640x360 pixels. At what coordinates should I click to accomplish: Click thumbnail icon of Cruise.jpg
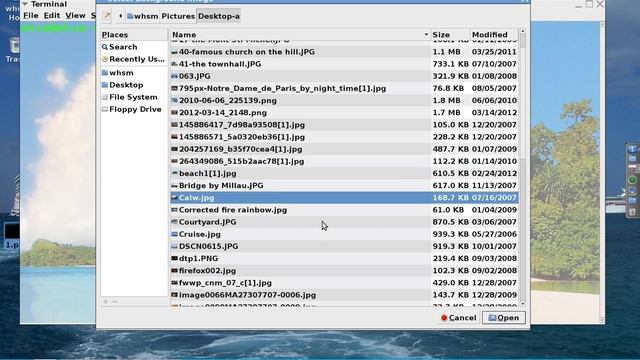[x=175, y=234]
